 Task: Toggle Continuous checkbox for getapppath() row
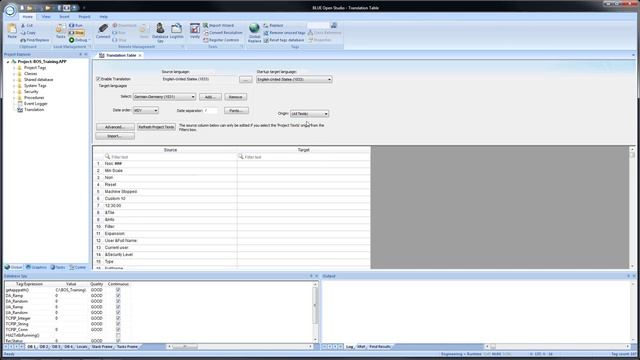tap(118, 290)
